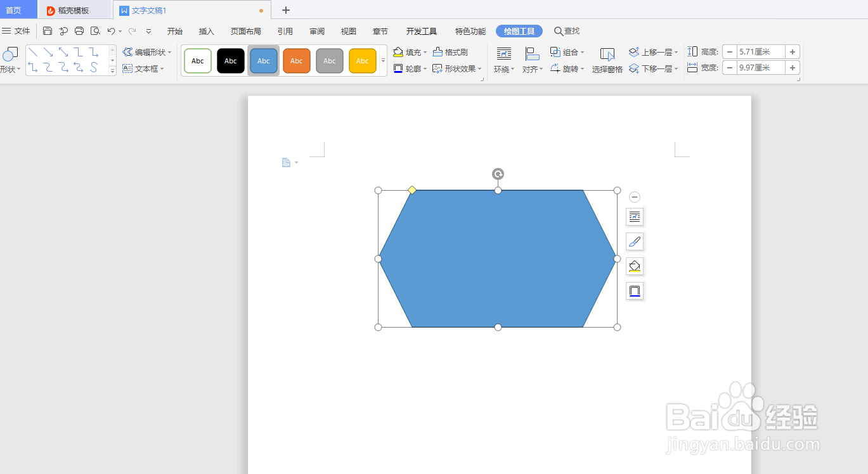
Task: Open the Shape Effects (形状效果) dropdown
Action: tap(457, 68)
